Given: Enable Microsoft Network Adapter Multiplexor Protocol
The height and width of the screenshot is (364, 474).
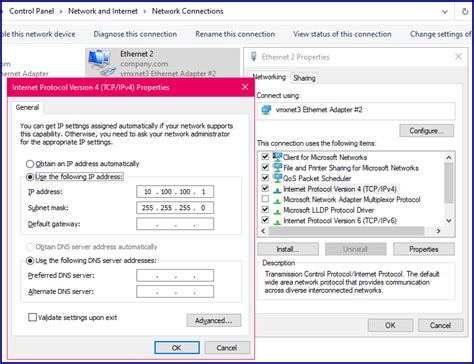Looking at the screenshot, I should pos(265,199).
